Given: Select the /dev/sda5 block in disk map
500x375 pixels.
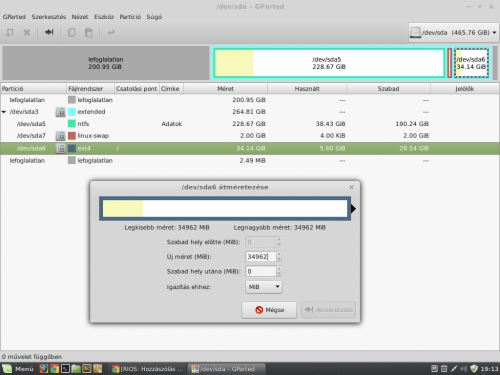Looking at the screenshot, I should pos(329,63).
